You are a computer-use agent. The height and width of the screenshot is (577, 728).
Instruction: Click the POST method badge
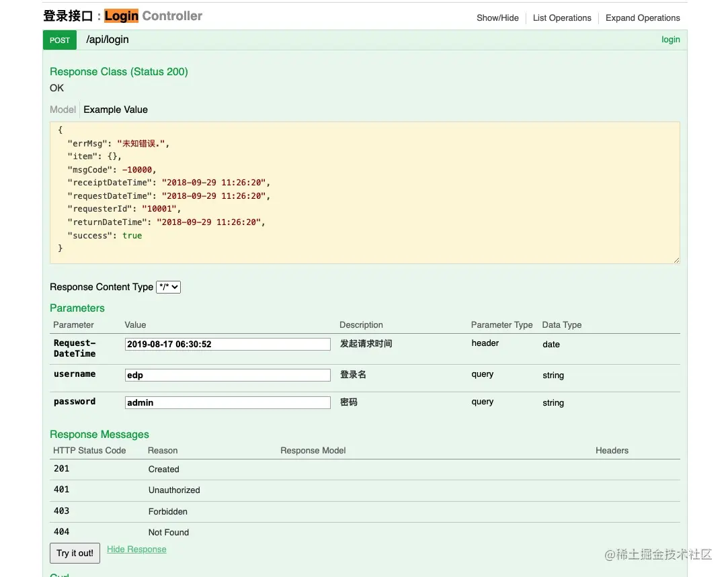pyautogui.click(x=59, y=40)
